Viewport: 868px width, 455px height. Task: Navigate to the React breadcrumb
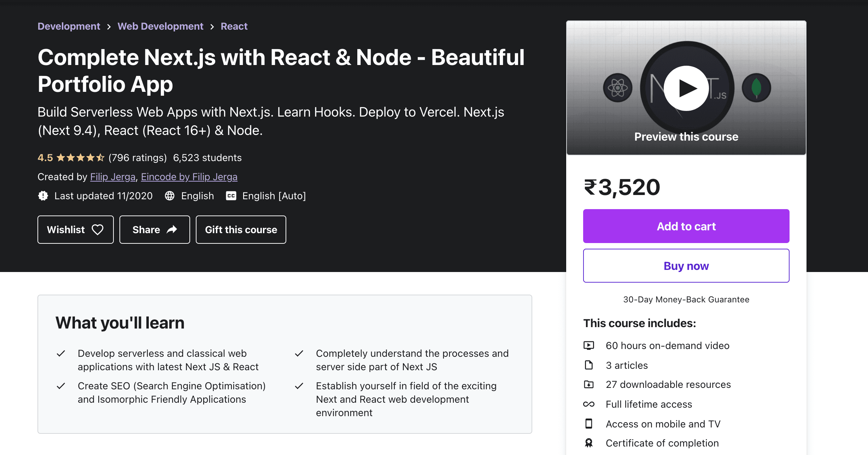(x=234, y=26)
